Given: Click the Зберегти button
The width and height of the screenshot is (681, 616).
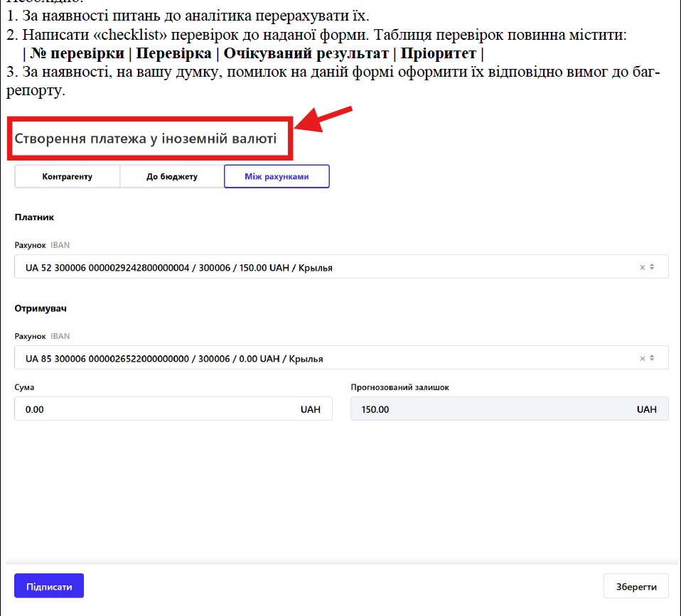Looking at the screenshot, I should pyautogui.click(x=636, y=586).
